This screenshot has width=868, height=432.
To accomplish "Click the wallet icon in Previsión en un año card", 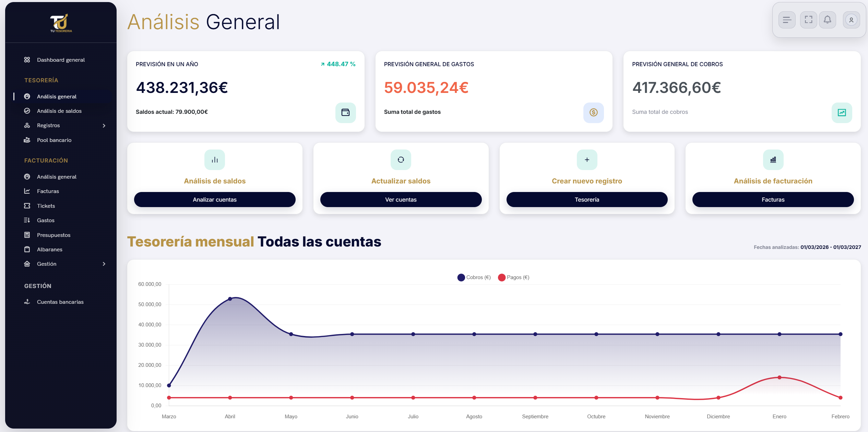I will click(346, 112).
